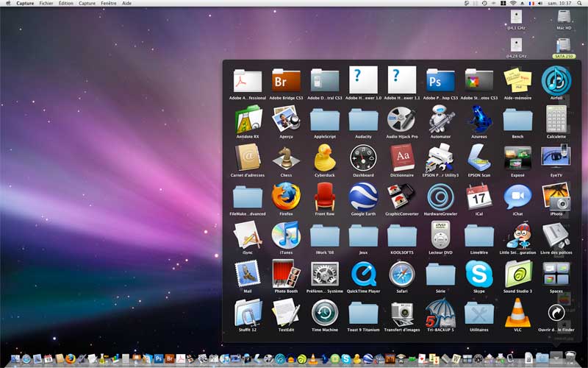Select the SATA 250 desktop drive
Image resolution: width=588 pixels, height=368 pixels.
[564, 48]
